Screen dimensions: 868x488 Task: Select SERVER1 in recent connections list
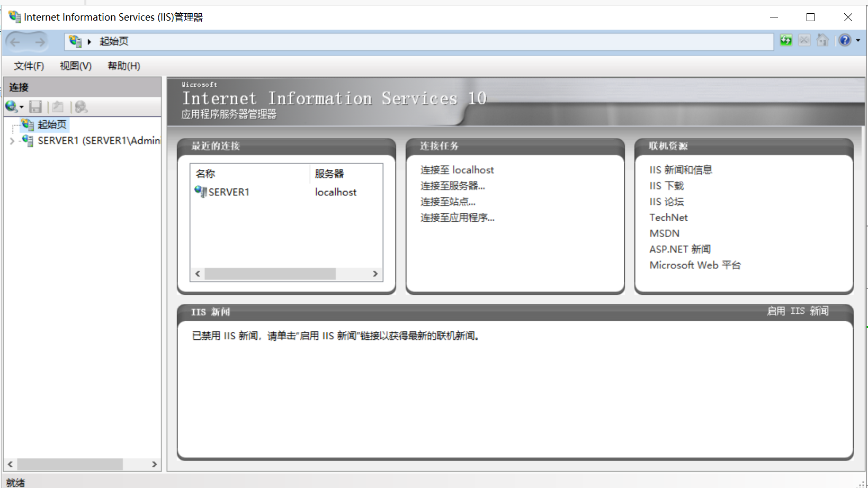[229, 192]
